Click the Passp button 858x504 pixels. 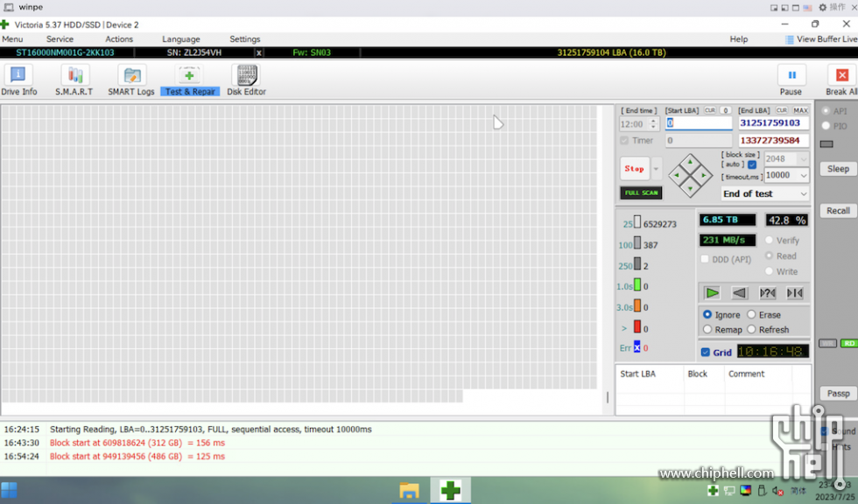(839, 393)
